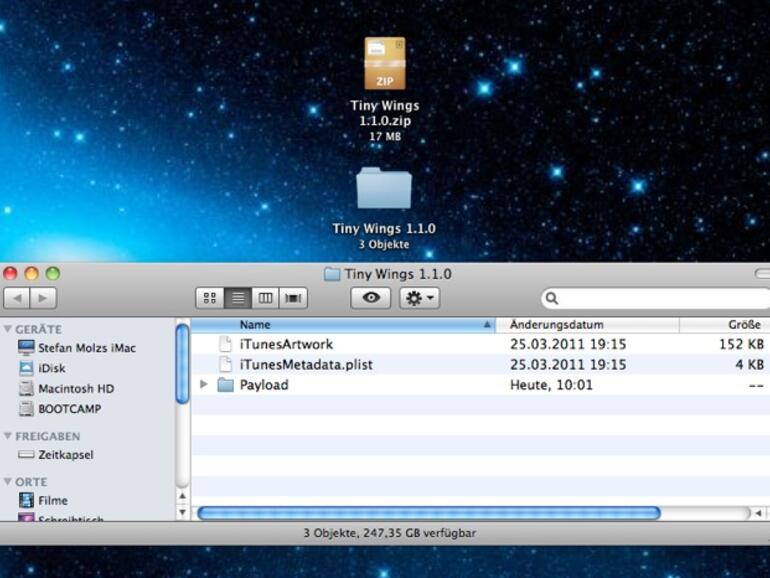Click the sidebar scroll down arrow
Screen dimensions: 770x578
[x=182, y=512]
